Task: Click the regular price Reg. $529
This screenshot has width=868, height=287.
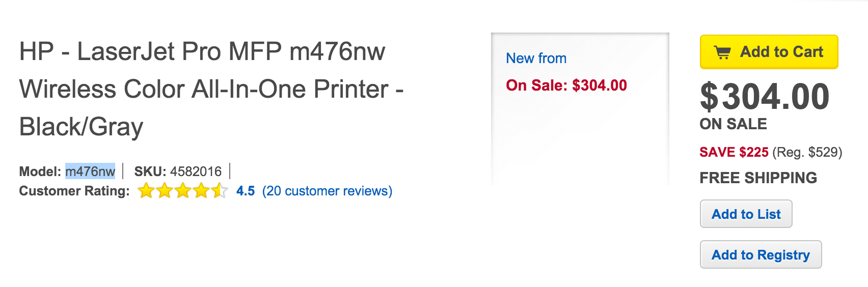Action: pos(807,152)
